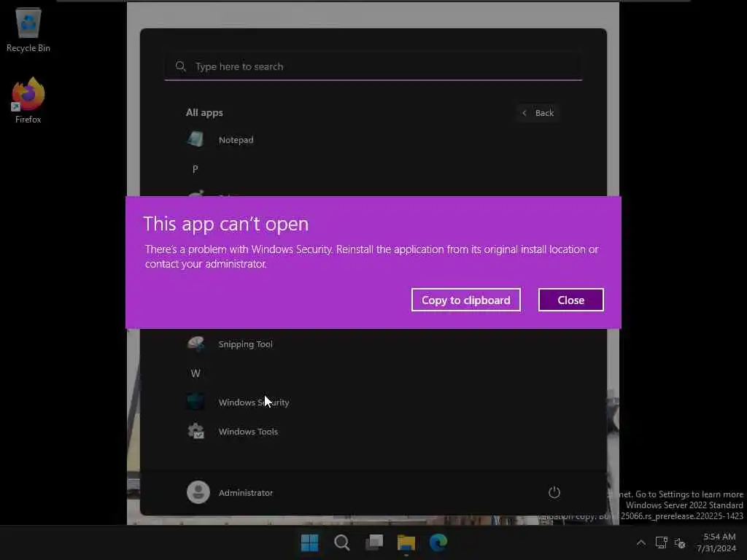Open the clock showing 5:54 AM
The image size is (747, 560).
coord(716,542)
